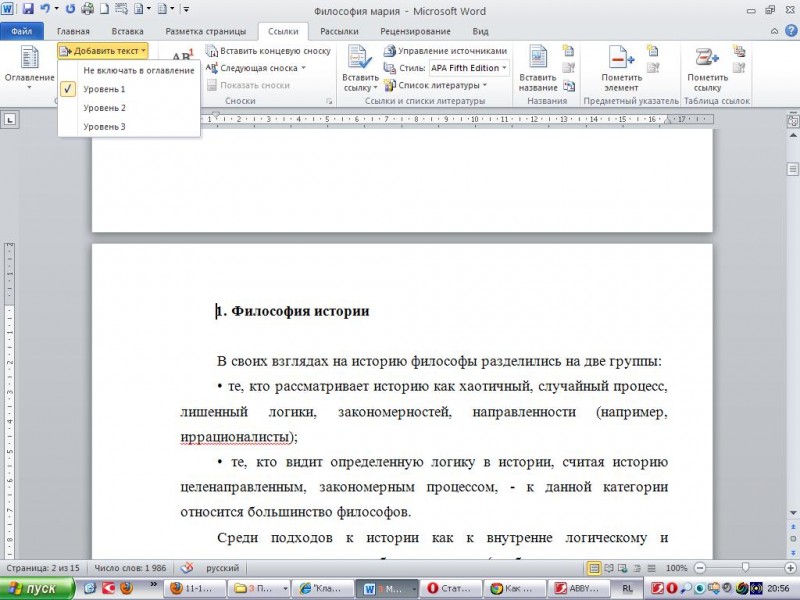Click the Table of Contents (Оглавление) icon

[29, 67]
